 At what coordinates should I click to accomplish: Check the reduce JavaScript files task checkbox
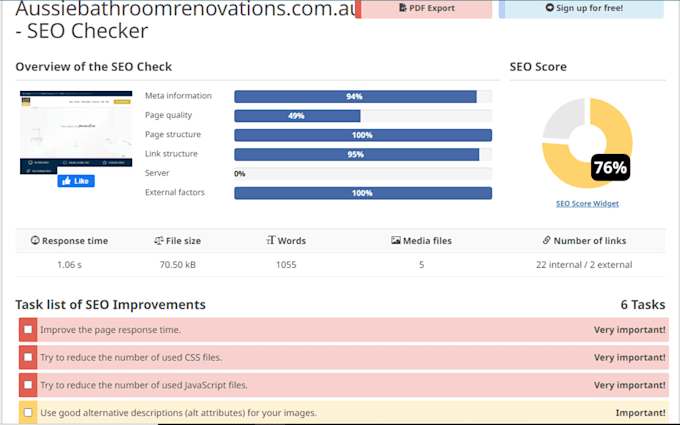pos(28,385)
